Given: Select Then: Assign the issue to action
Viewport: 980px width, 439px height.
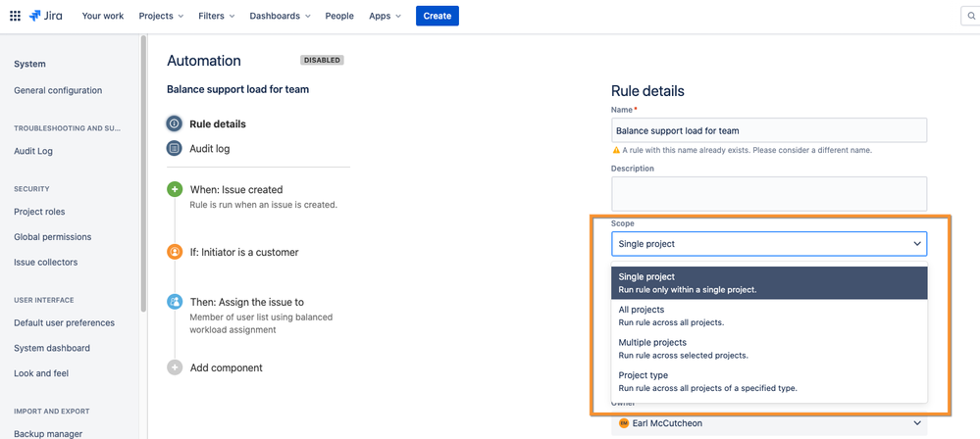Looking at the screenshot, I should (247, 302).
